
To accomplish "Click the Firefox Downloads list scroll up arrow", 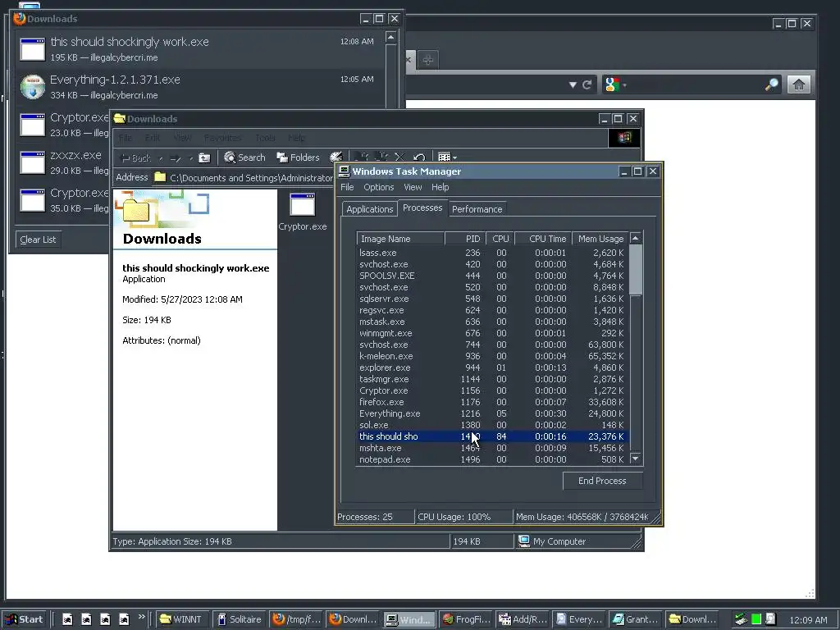I will coord(390,37).
